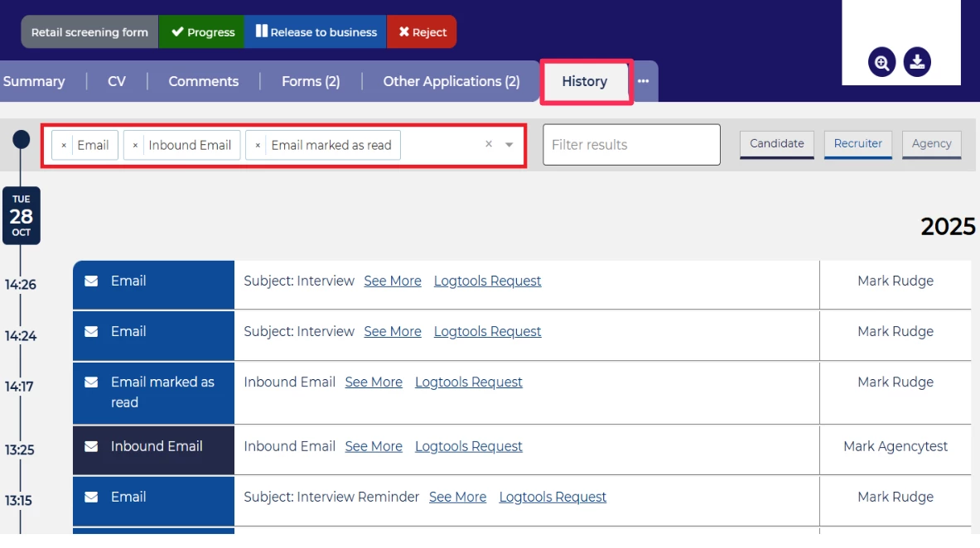This screenshot has width=980, height=548.
Task: Click Mark Agencytest name cell
Action: [895, 447]
